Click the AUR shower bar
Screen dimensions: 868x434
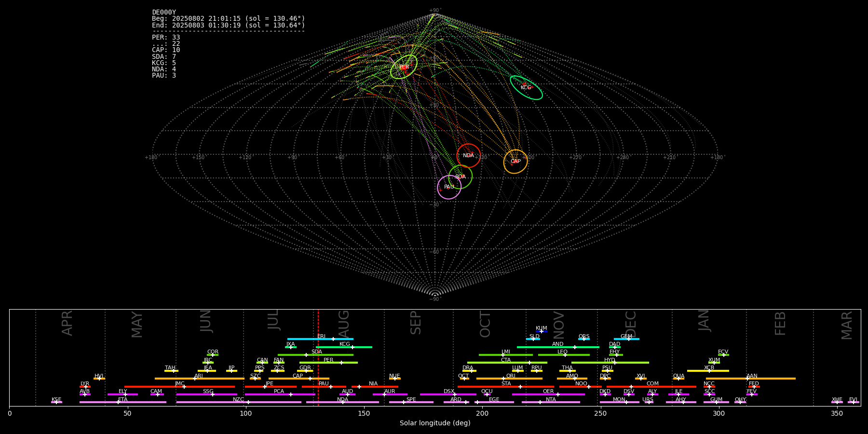point(390,394)
